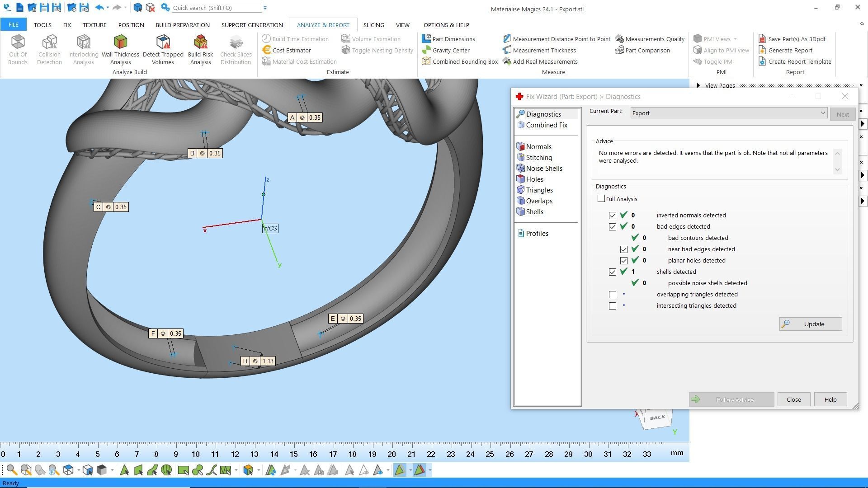Click the save floppy icon in quick access toolbar
This screenshot has width=868, height=488.
pos(44,7)
